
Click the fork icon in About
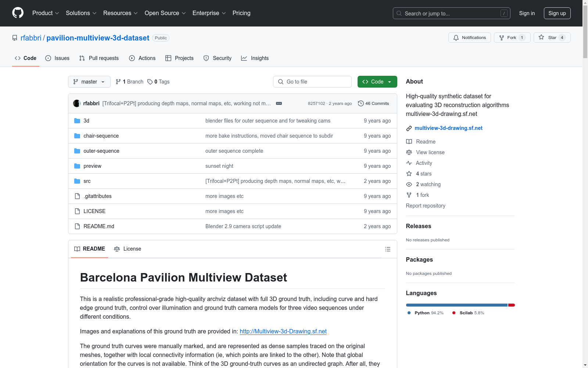[x=409, y=195]
